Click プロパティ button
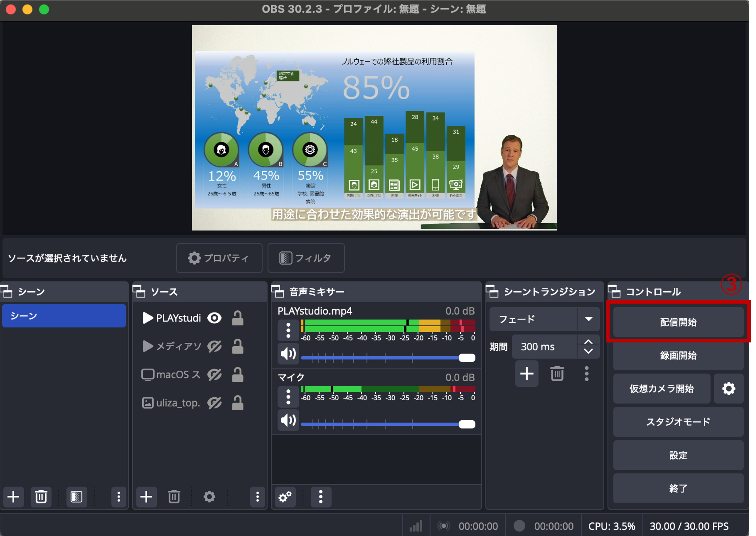Screen dimensions: 756x536 pos(219,258)
